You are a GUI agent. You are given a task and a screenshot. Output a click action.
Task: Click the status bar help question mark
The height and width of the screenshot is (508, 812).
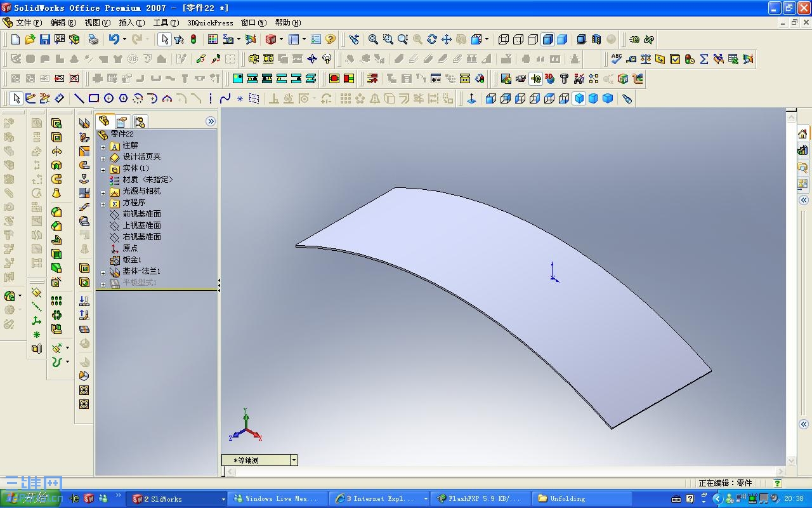[778, 483]
